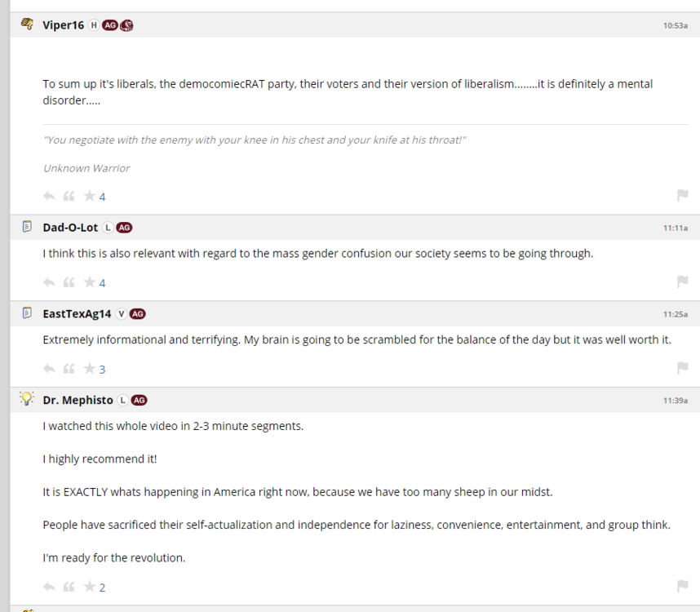This screenshot has height=612, width=700.
Task: Open EastTexAg14's user profile
Action: point(77,314)
